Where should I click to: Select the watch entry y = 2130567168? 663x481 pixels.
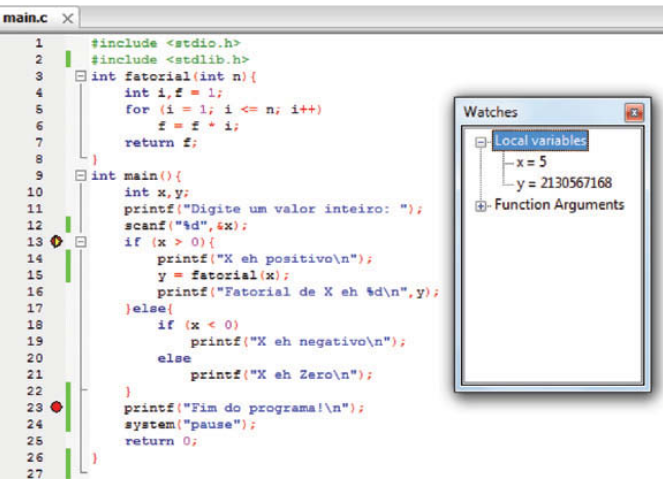(565, 183)
